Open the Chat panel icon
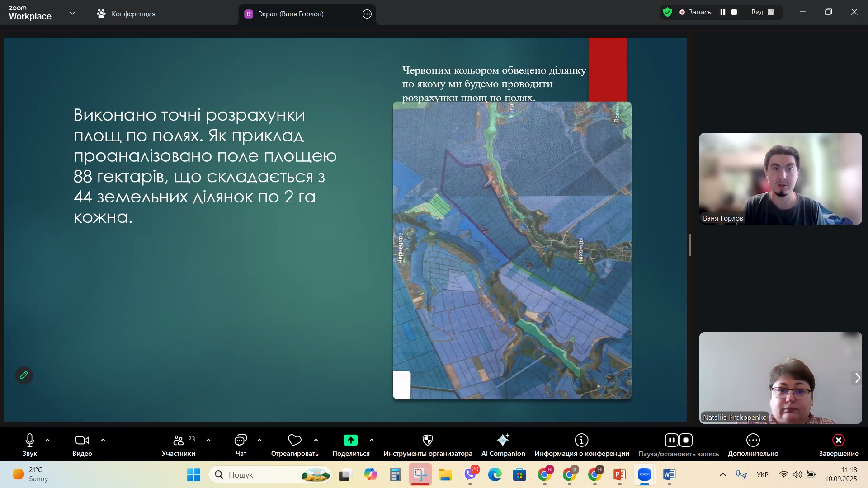The width and height of the screenshot is (868, 488). pos(241,440)
